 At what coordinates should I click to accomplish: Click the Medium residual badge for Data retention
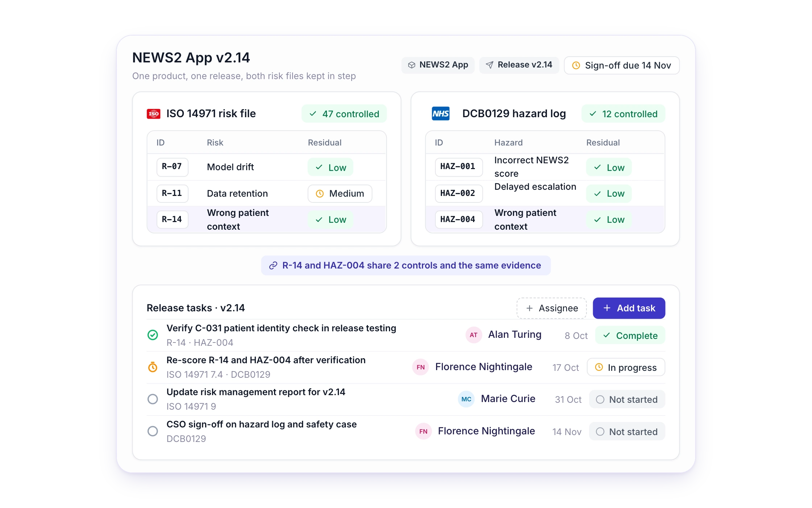(x=340, y=193)
